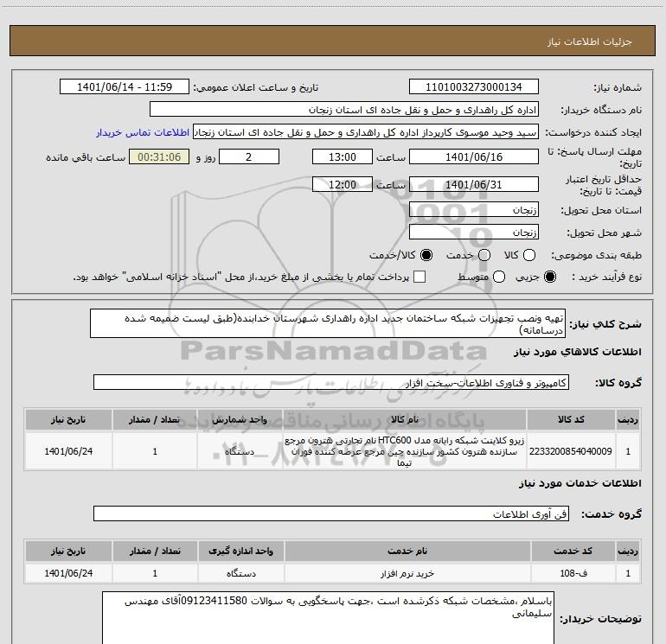Choose the متوسط purchase type radio
Image resolution: width=666 pixels, height=644 pixels.
[499, 277]
